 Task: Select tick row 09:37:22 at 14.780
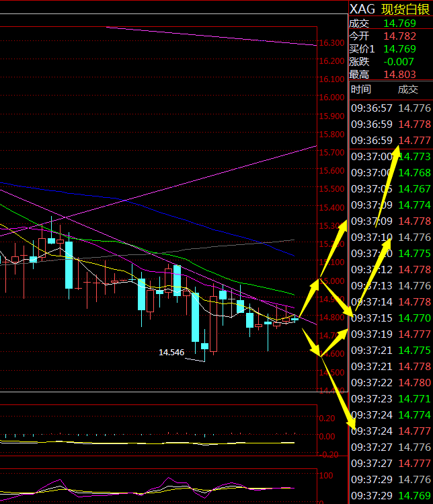click(391, 382)
